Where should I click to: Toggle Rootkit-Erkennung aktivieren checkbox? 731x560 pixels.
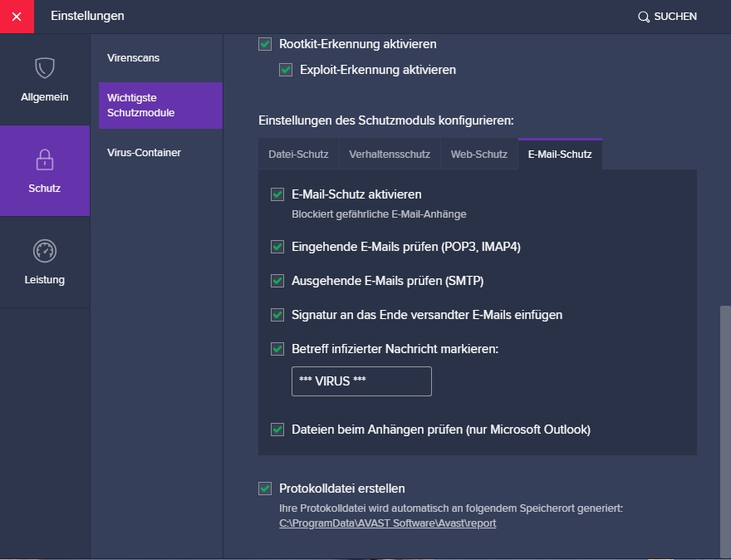(266, 44)
